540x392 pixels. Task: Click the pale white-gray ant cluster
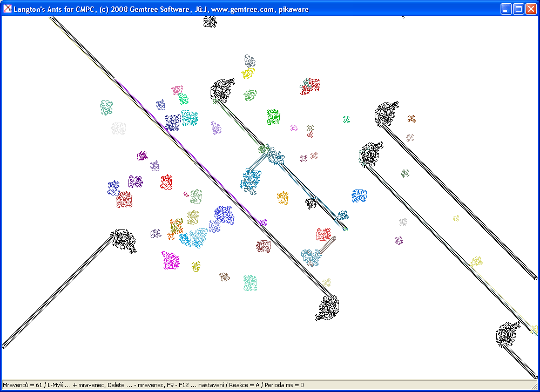pyautogui.click(x=118, y=129)
